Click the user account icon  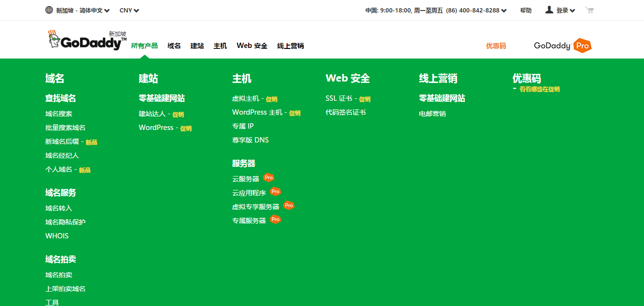[549, 10]
